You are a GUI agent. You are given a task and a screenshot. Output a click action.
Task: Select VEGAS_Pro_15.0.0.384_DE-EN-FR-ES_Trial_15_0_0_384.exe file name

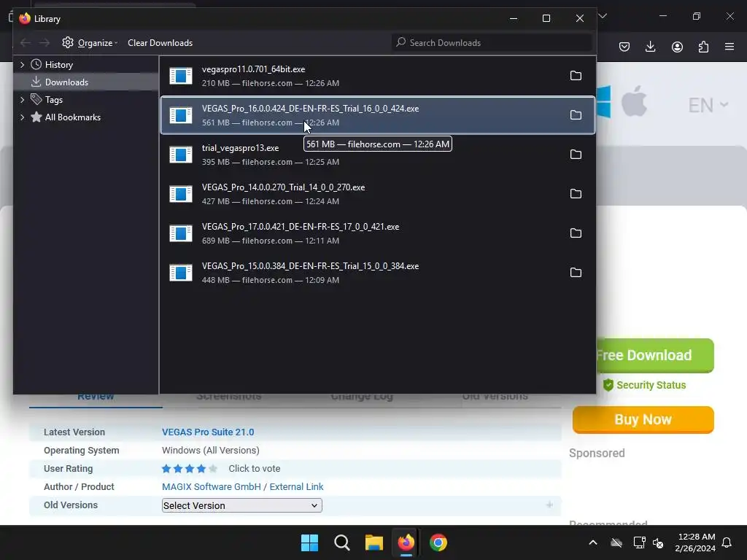tap(310, 266)
